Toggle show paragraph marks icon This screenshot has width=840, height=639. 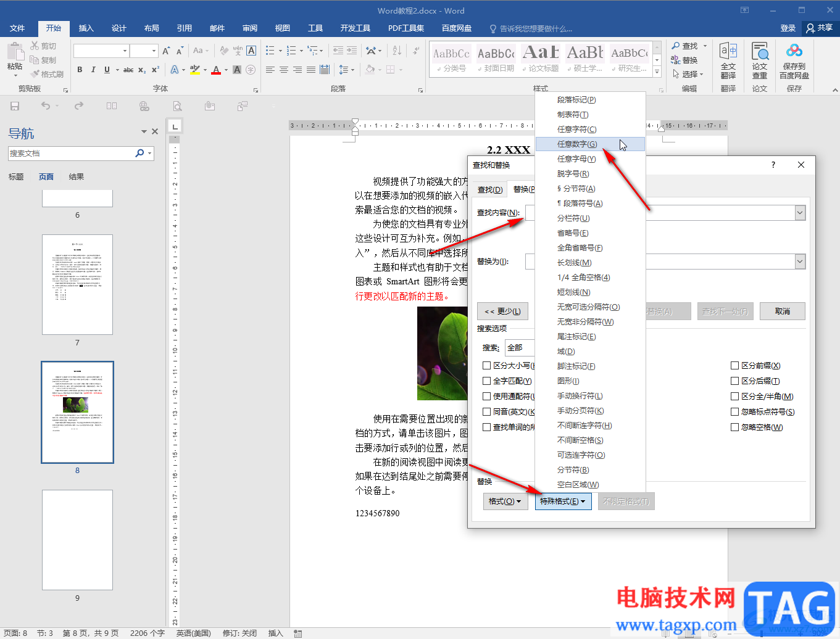click(x=417, y=51)
